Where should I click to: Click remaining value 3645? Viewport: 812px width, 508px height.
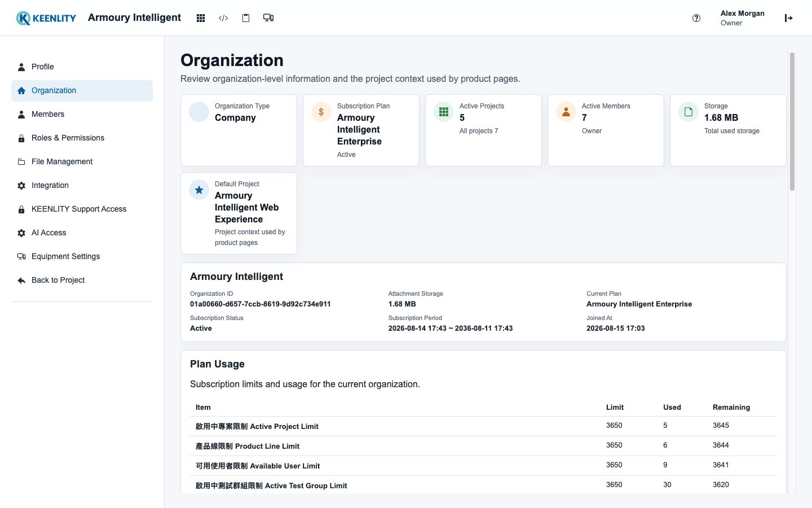[x=721, y=426]
